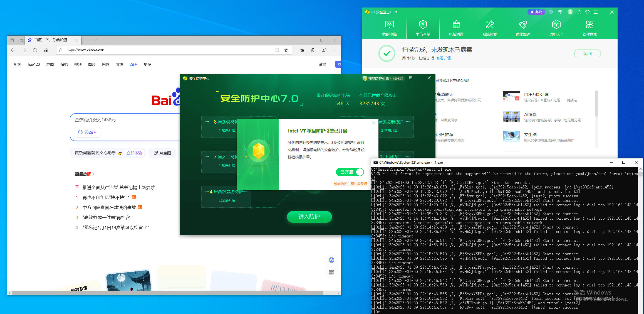Click the browser refresh button
Image resolution: width=644 pixels, height=314 pixels.
pyautogui.click(x=35, y=50)
